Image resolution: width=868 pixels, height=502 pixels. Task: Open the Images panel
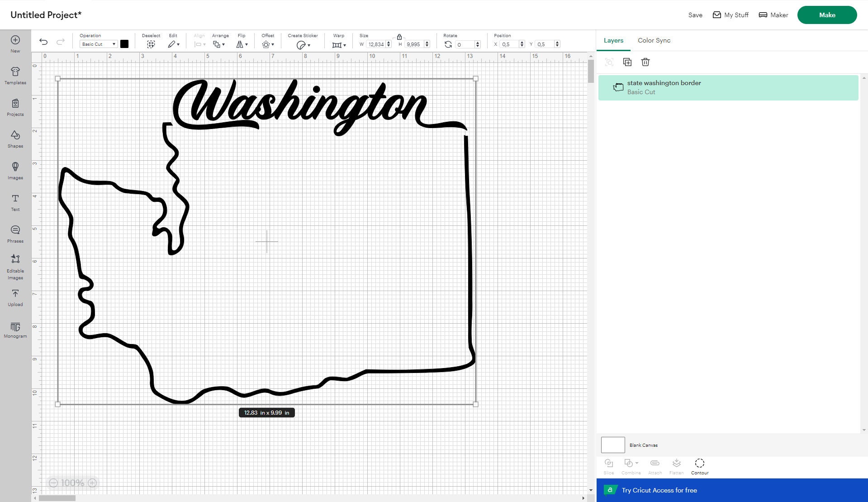tap(15, 171)
